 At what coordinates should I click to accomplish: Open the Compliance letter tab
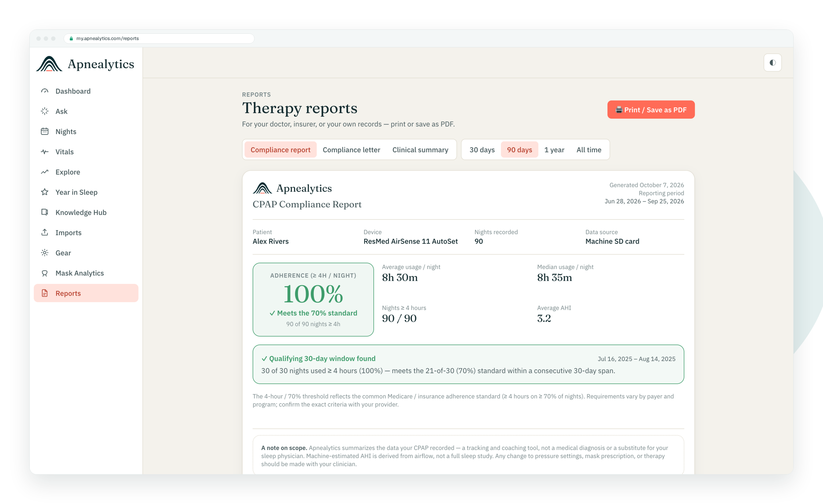coord(351,150)
